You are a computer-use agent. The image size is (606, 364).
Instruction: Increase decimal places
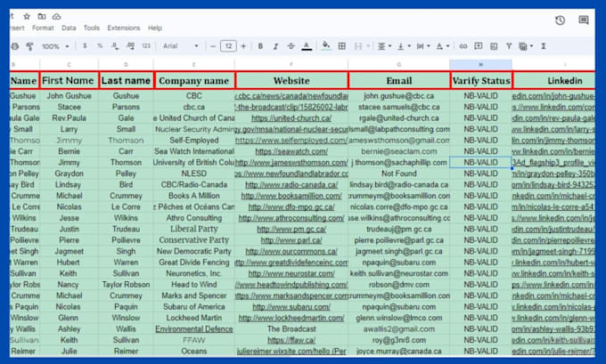(131, 46)
